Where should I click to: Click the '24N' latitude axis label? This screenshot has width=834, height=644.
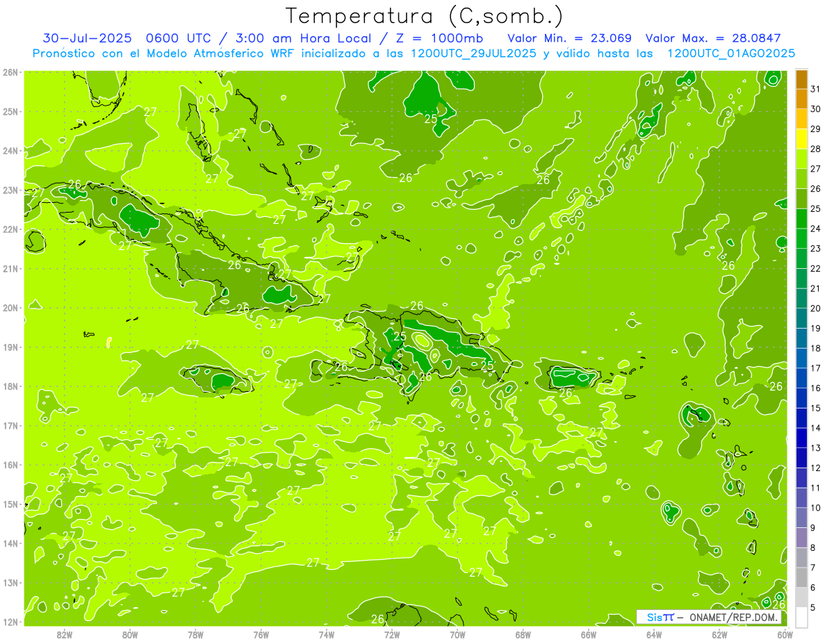tap(10, 151)
